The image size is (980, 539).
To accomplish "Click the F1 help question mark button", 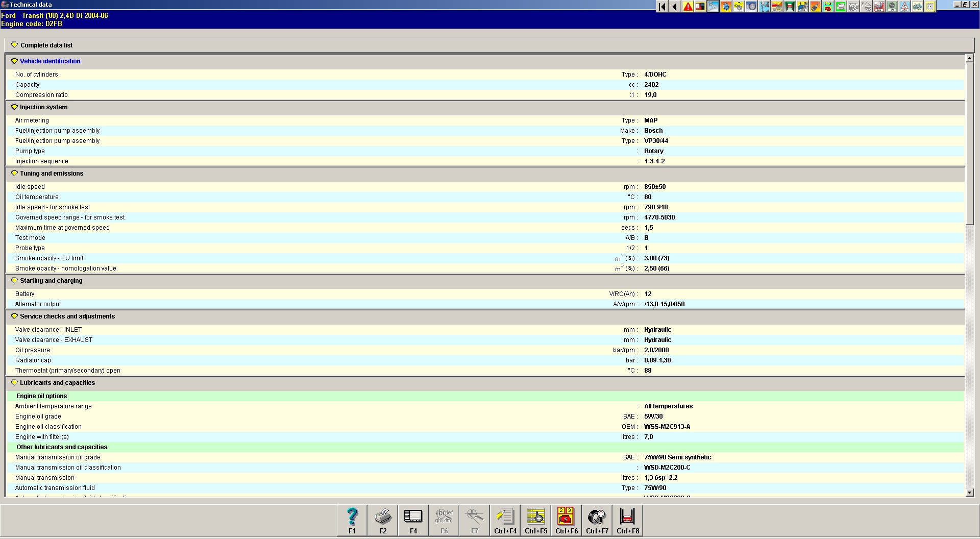I will point(352,520).
